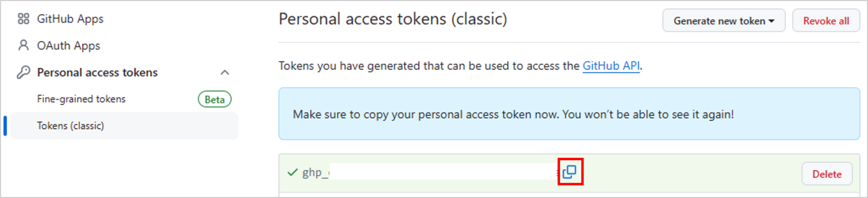This screenshot has width=868, height=198.
Task: Select Tokens (classic) in the sidebar
Action: pos(70,126)
